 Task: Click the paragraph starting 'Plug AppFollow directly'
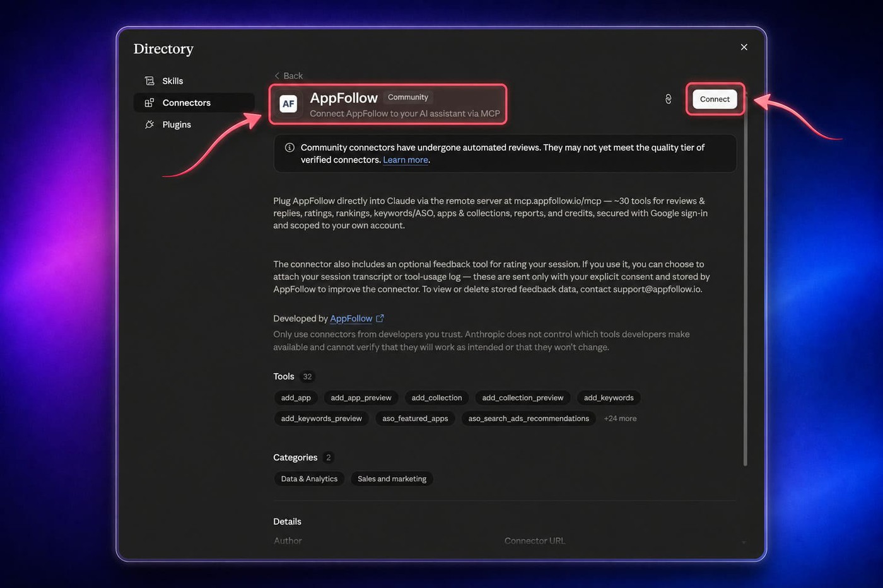click(x=490, y=213)
